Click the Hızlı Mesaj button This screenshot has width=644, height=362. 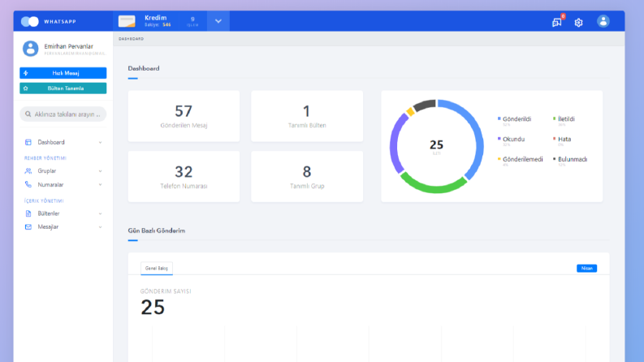point(63,73)
